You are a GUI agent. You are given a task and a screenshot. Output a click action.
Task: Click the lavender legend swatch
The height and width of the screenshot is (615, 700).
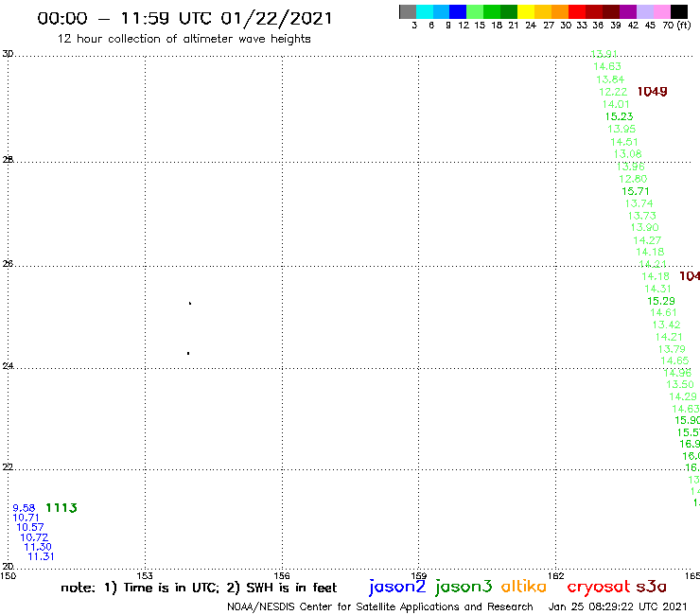click(645, 11)
